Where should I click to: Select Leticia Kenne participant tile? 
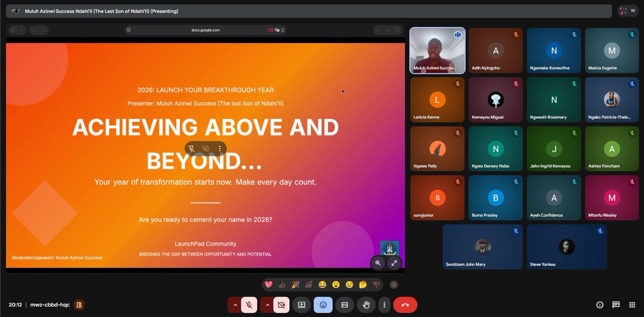(437, 99)
